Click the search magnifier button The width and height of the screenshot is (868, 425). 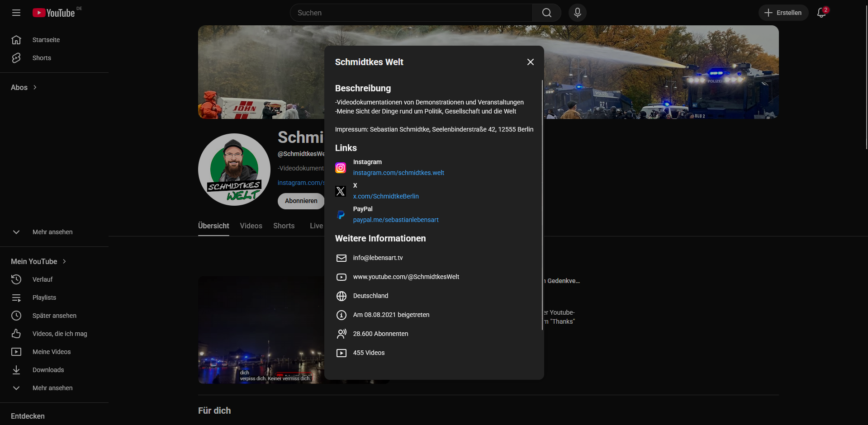click(x=546, y=13)
